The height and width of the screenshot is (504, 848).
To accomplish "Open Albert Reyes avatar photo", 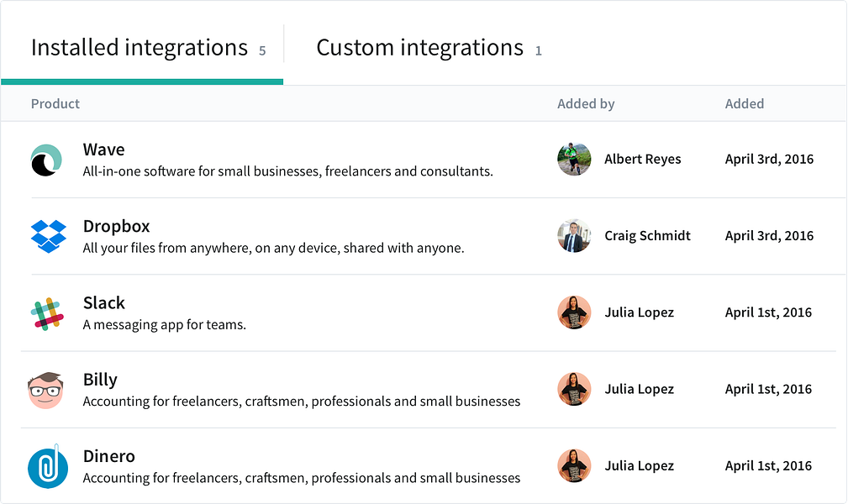I will click(574, 159).
